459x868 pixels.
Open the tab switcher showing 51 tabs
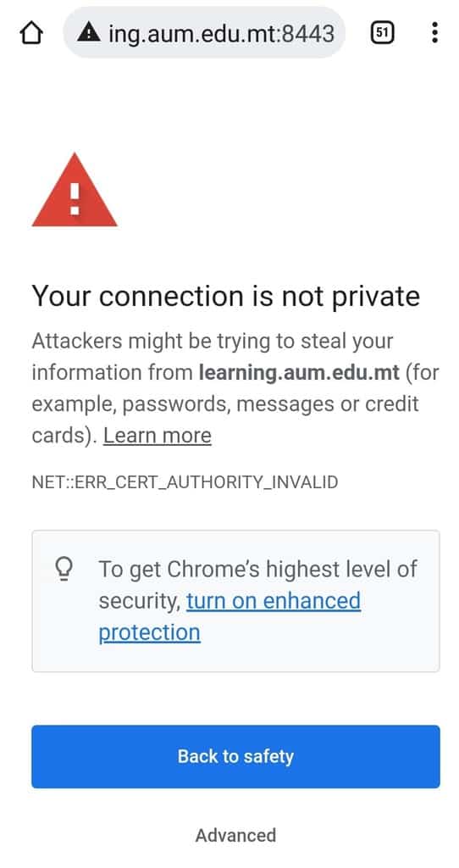pos(381,33)
